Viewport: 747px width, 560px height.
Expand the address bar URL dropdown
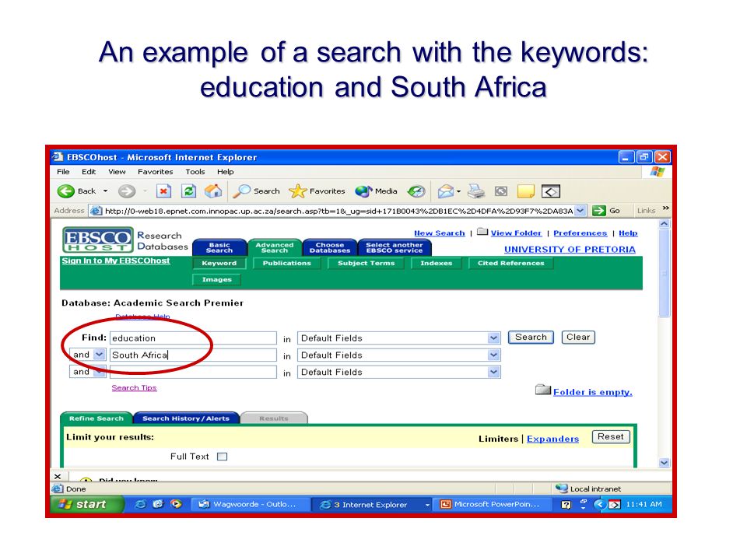click(x=580, y=211)
